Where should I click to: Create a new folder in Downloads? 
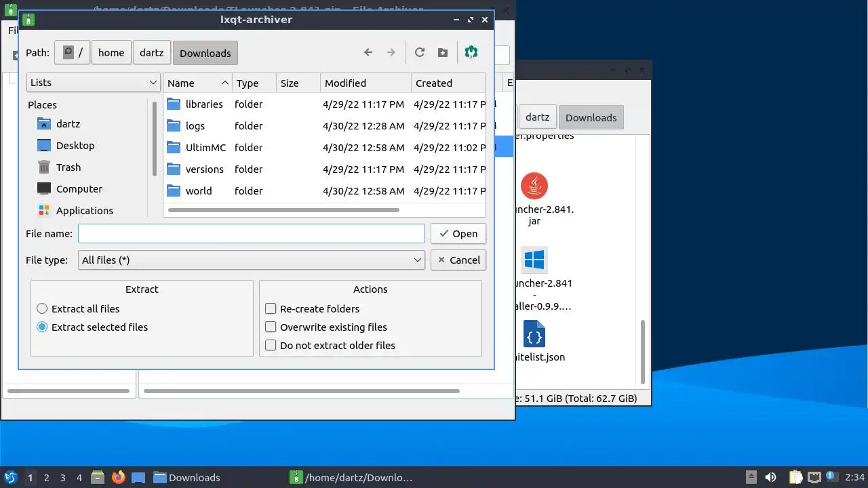[443, 52]
